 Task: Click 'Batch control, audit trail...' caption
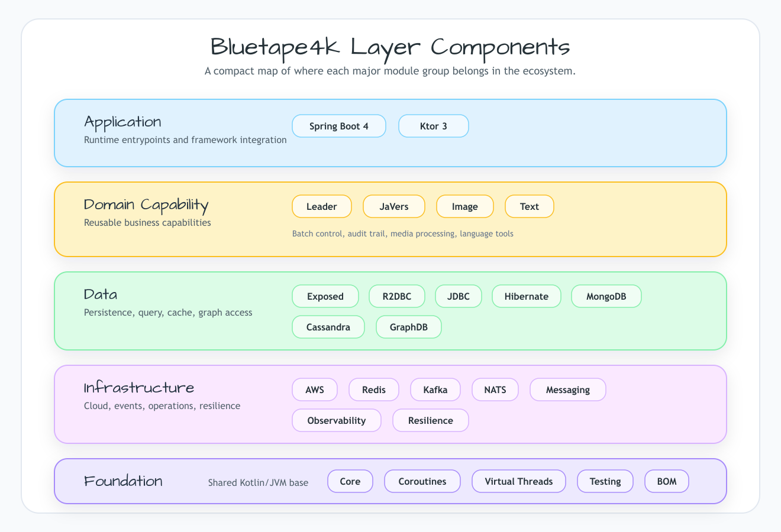[x=403, y=233]
